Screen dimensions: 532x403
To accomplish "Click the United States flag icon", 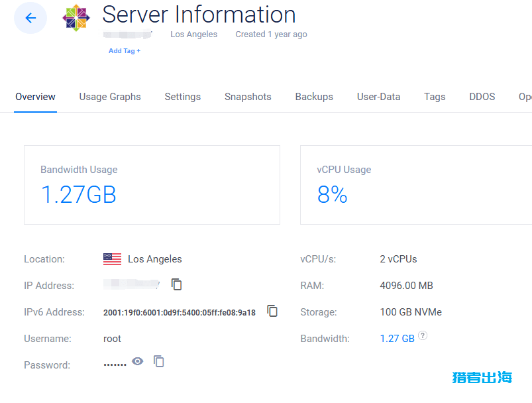I will [x=113, y=259].
